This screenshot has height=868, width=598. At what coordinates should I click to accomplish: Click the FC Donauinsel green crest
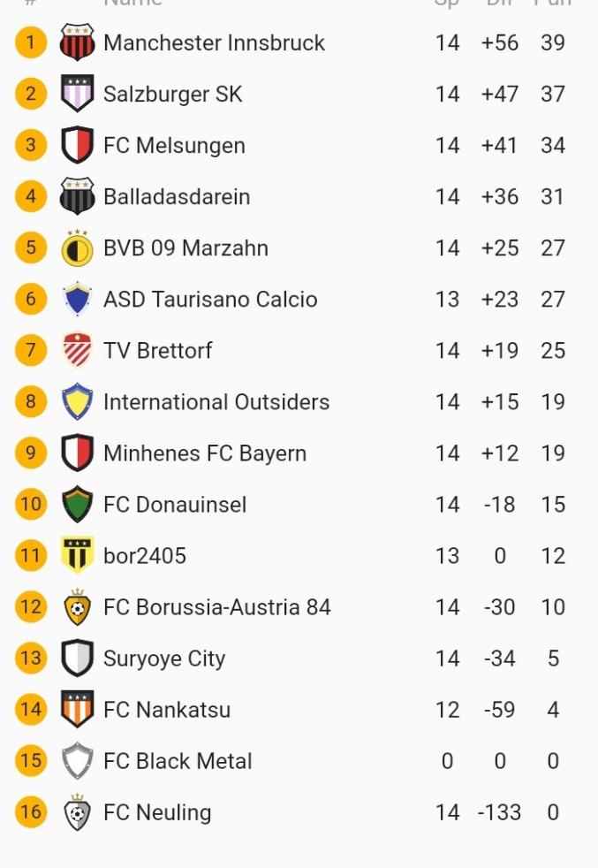(x=78, y=505)
